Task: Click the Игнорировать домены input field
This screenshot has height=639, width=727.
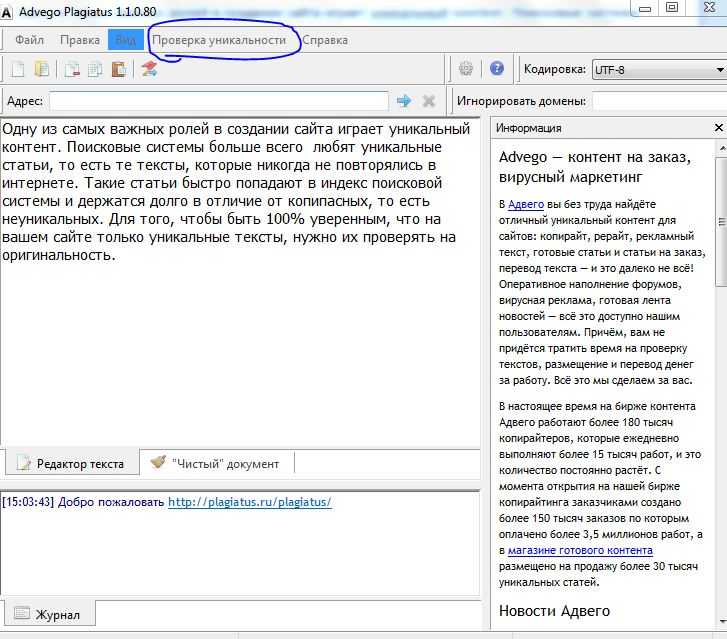Action: (659, 101)
